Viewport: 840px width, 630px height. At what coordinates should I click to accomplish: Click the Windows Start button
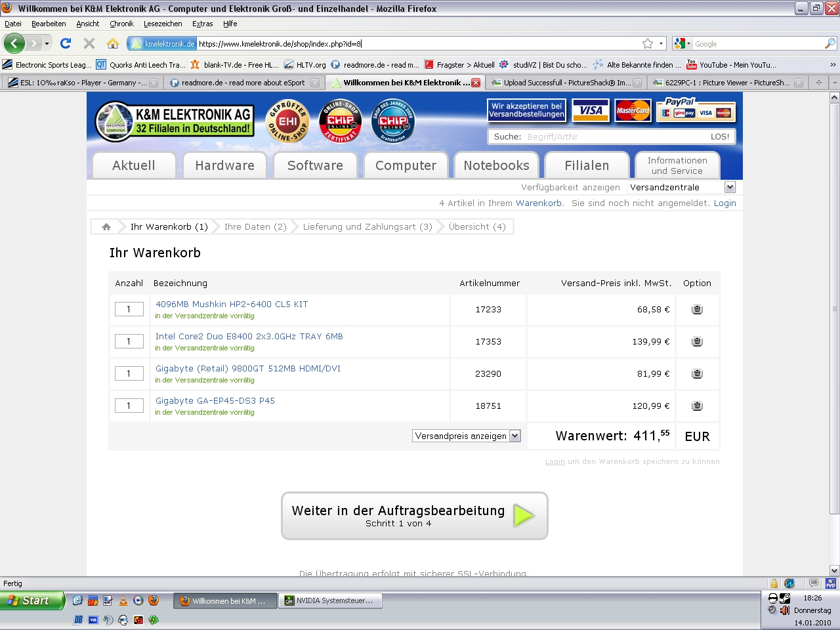[x=32, y=600]
